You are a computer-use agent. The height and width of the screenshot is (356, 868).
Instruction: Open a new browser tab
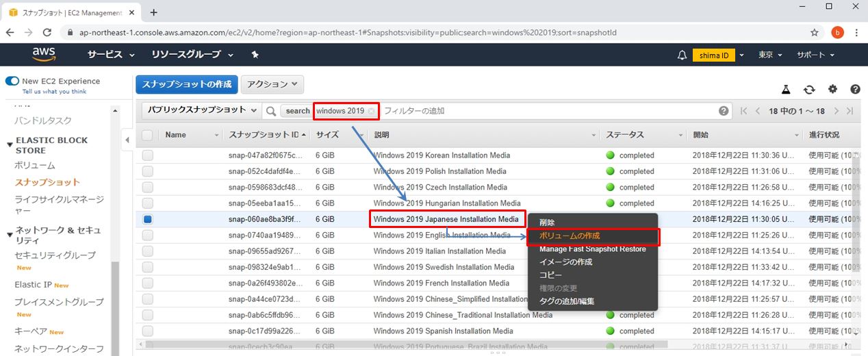[x=153, y=12]
